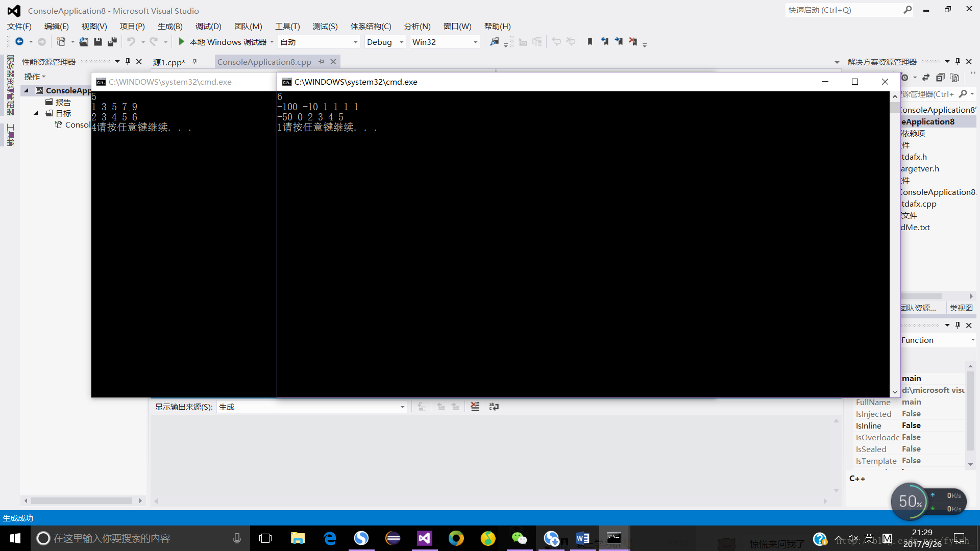Clear all bookmarks with the red-x bookmark icon

pos(633,42)
